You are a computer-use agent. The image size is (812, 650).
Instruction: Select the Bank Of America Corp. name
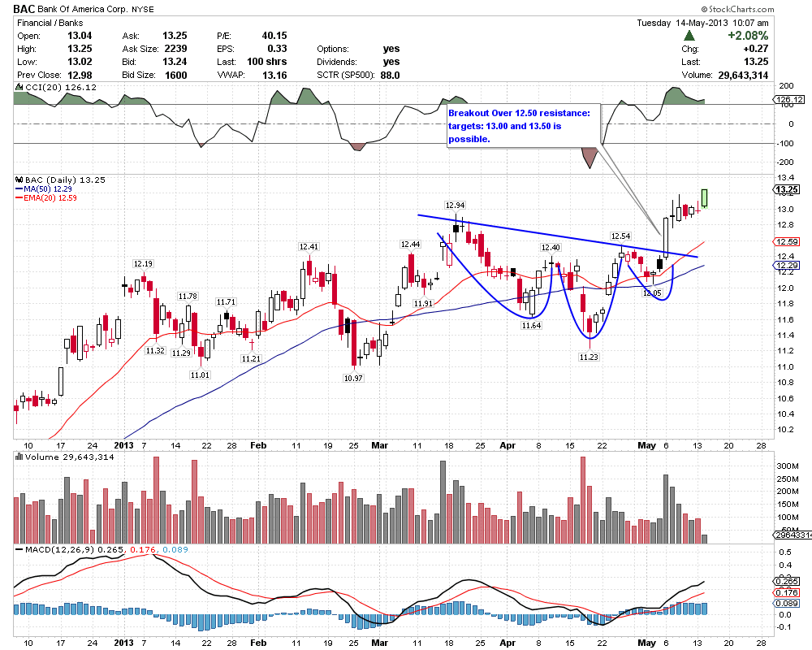click(82, 9)
